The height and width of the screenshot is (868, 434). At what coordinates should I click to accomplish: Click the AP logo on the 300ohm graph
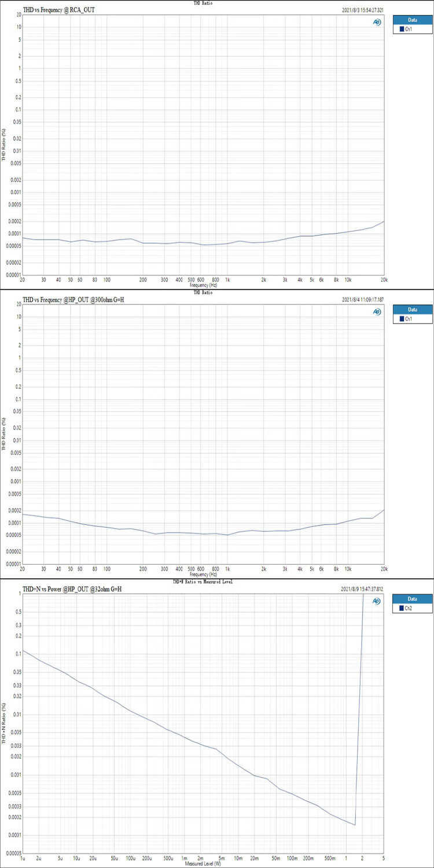coord(377,312)
